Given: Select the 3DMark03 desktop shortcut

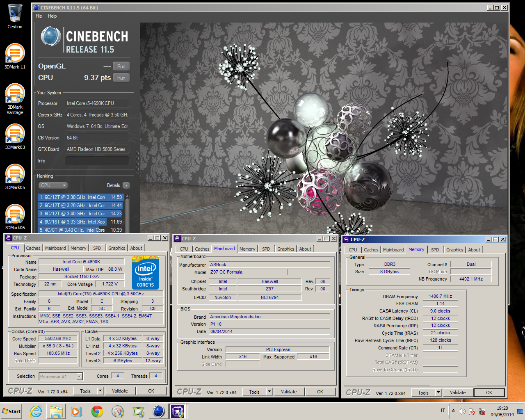Looking at the screenshot, I should click(x=15, y=137).
